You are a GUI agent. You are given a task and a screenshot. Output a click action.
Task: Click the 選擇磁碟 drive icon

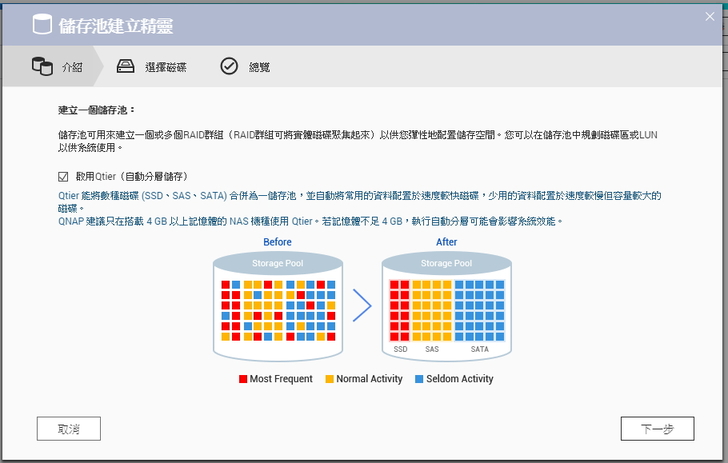click(x=125, y=66)
